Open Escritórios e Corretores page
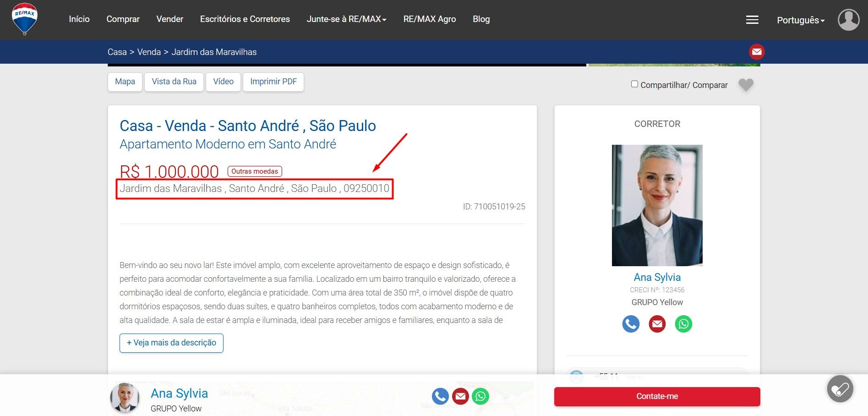The image size is (868, 416). point(245,19)
